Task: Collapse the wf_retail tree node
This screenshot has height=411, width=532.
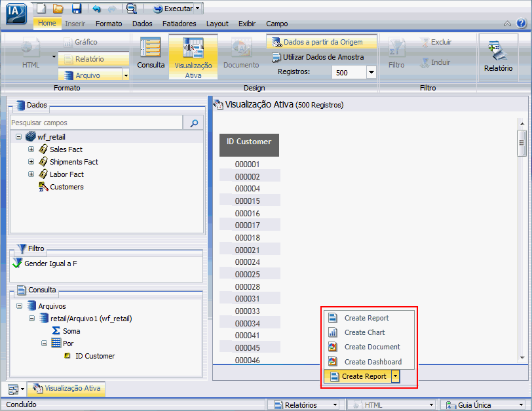Action: click(18, 137)
